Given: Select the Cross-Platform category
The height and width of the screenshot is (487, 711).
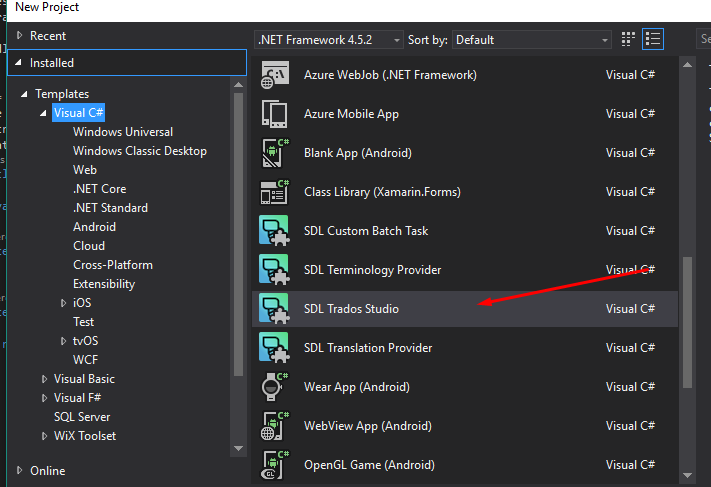Looking at the screenshot, I should (x=113, y=265).
